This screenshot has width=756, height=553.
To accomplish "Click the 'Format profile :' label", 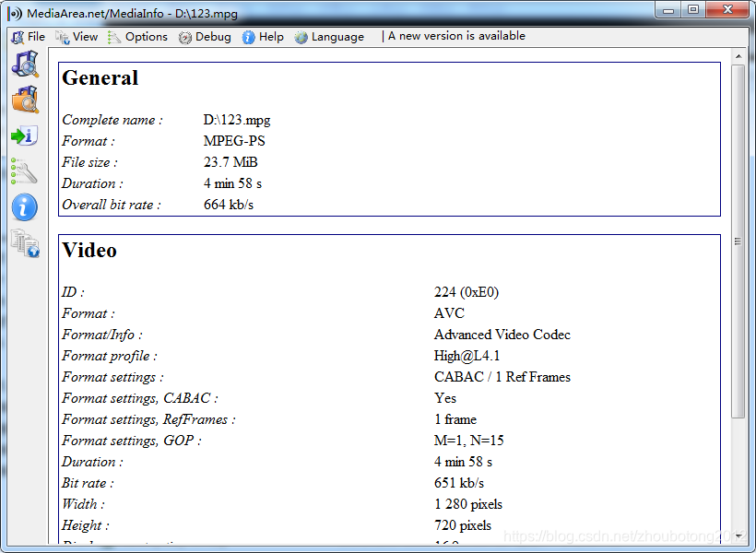I will pos(110,356).
